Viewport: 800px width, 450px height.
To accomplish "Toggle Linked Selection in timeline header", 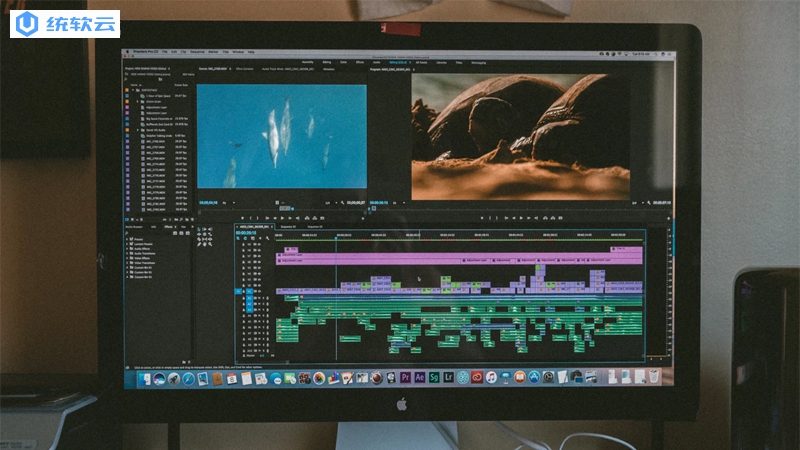I will [x=253, y=238].
